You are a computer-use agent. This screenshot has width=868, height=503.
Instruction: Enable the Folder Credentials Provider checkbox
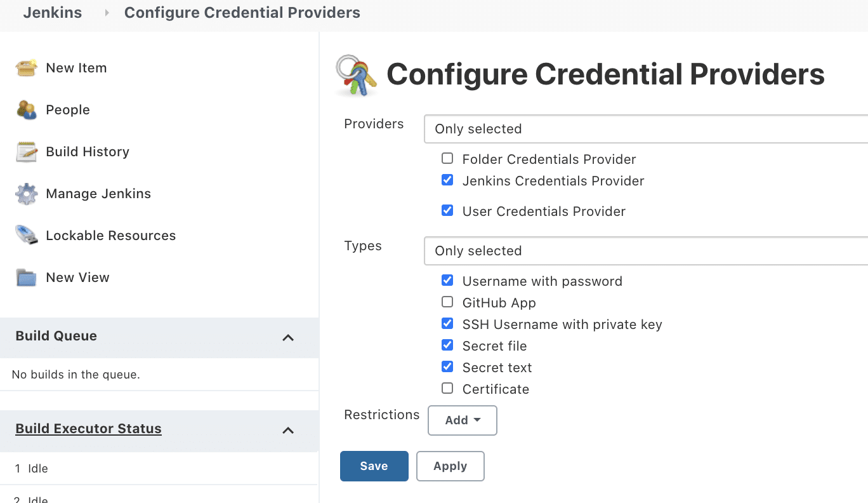click(x=447, y=158)
